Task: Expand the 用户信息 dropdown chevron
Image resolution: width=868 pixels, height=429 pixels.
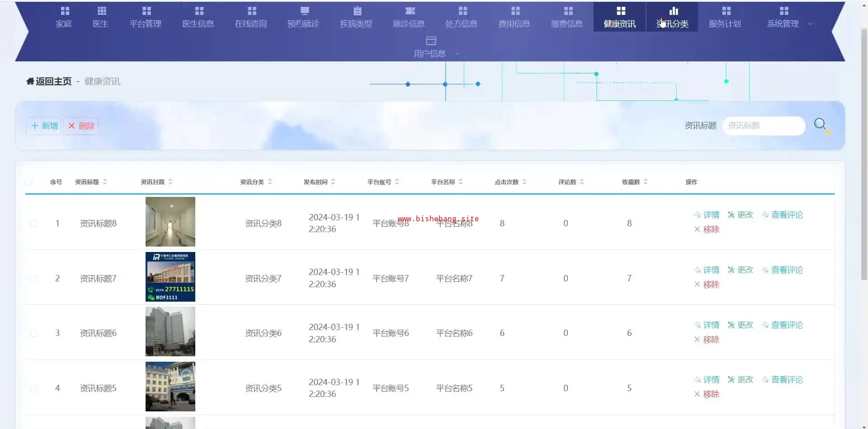Action: (457, 54)
